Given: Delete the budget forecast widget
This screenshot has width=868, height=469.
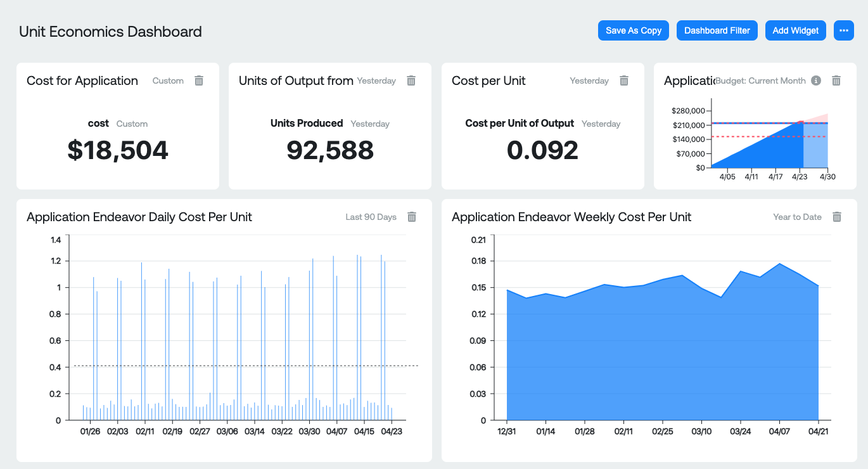Looking at the screenshot, I should (x=836, y=80).
